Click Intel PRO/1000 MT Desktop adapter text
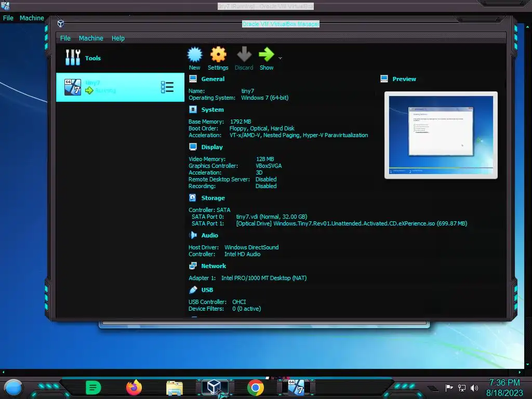532x399 pixels. point(264,278)
